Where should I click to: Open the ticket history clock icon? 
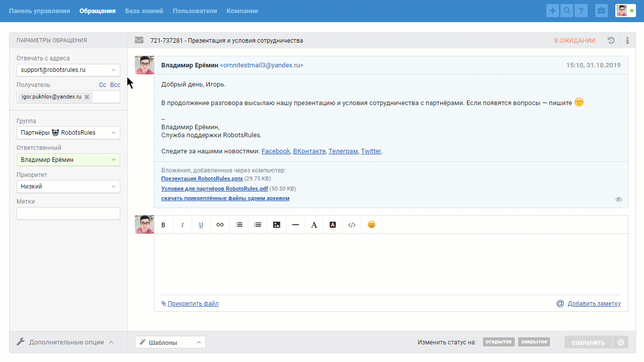(x=611, y=41)
